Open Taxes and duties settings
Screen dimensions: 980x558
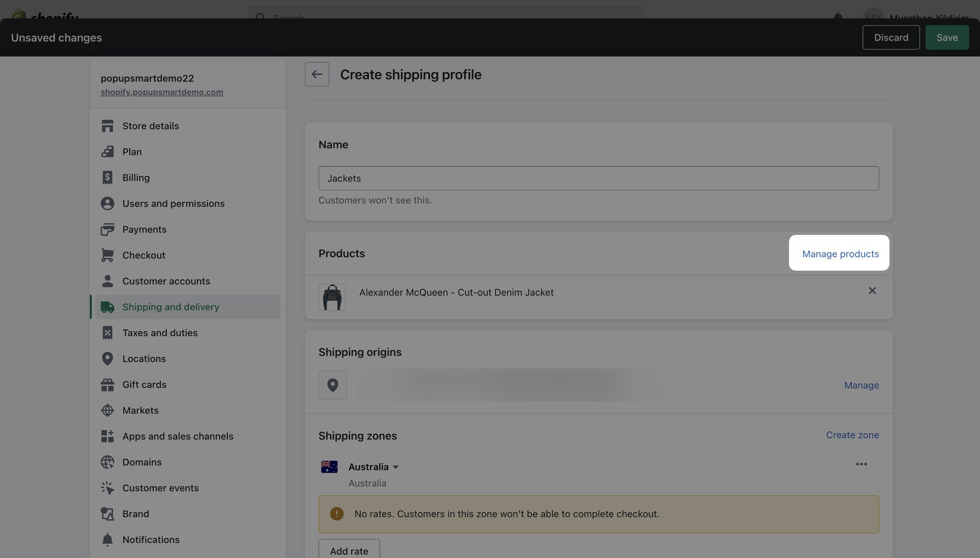pyautogui.click(x=188, y=333)
